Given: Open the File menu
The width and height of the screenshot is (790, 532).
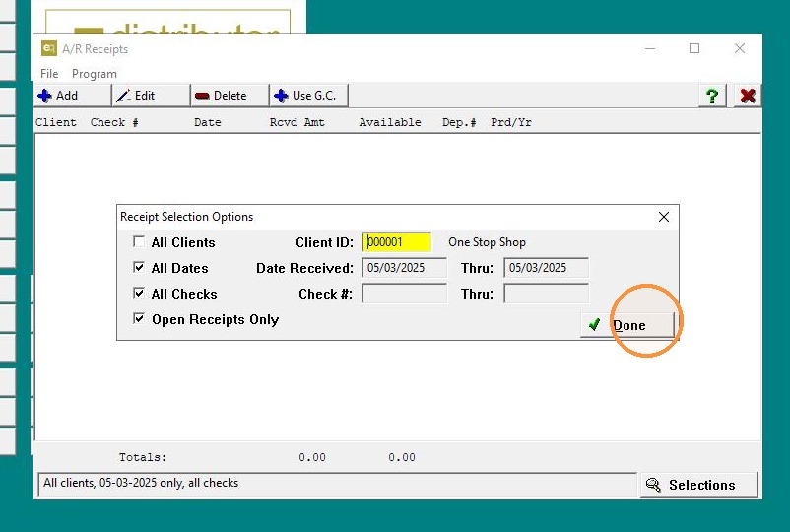Looking at the screenshot, I should (x=49, y=74).
